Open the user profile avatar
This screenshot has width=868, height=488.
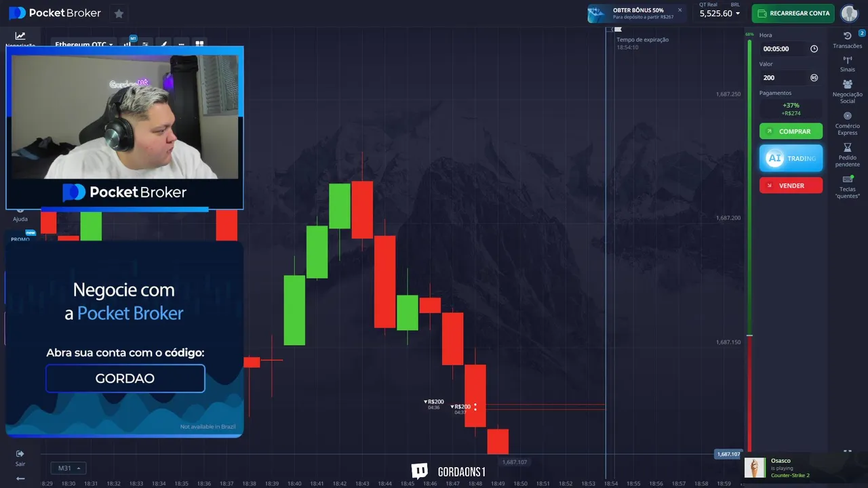coord(849,13)
